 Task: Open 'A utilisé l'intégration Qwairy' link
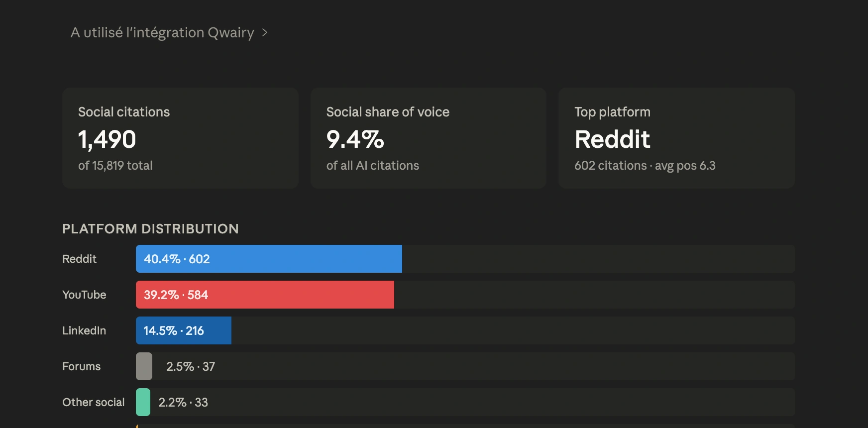[162, 33]
